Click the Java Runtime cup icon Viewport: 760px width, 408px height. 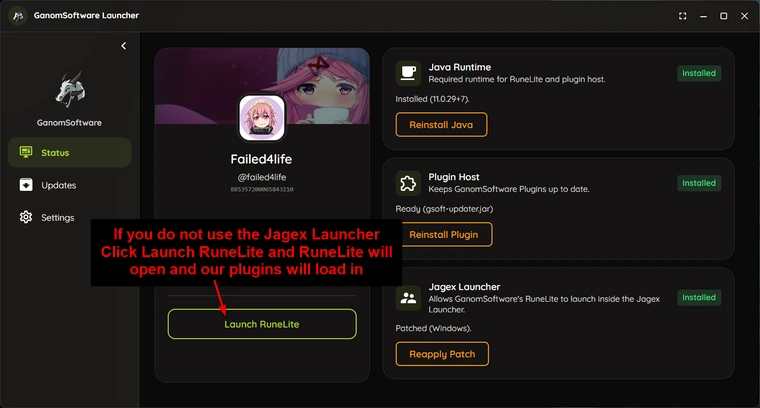(408, 73)
